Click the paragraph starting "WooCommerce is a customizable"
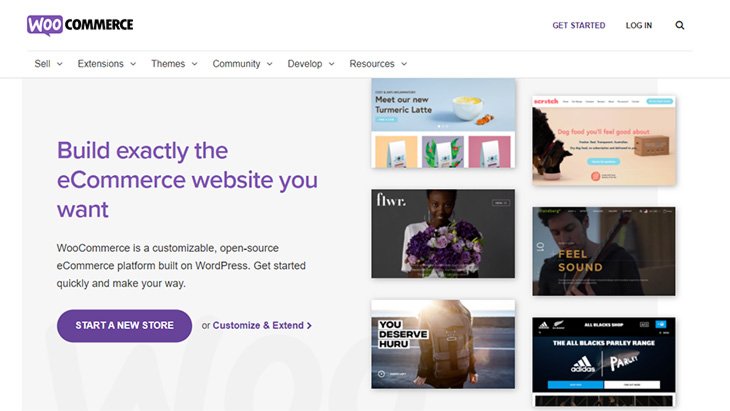730x411 pixels. pos(181,266)
